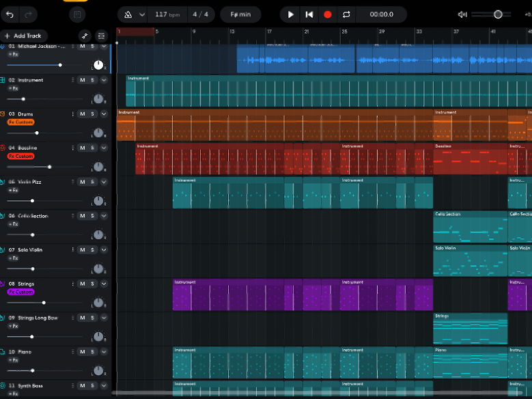Click the 11 Synth Bass track icon

[x=2, y=385]
